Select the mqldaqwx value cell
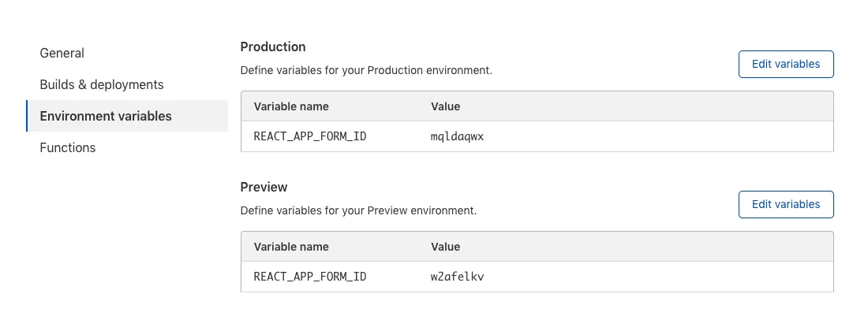This screenshot has height=331, width=868. pyautogui.click(x=457, y=136)
